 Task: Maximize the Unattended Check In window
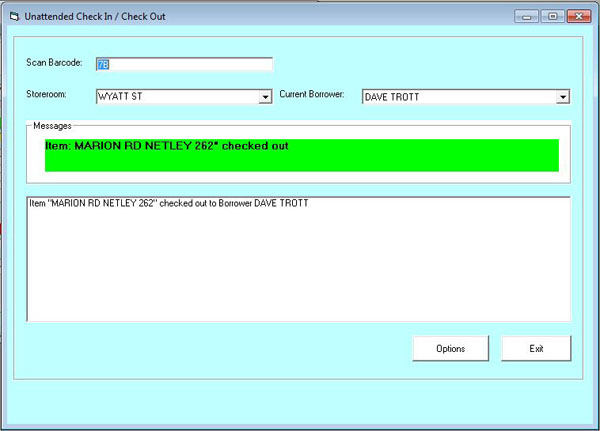(553, 16)
